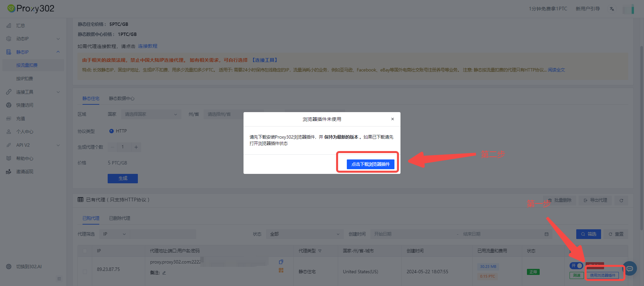Collapse the sidebar with the bottom fold icon

pyautogui.click(x=59, y=279)
